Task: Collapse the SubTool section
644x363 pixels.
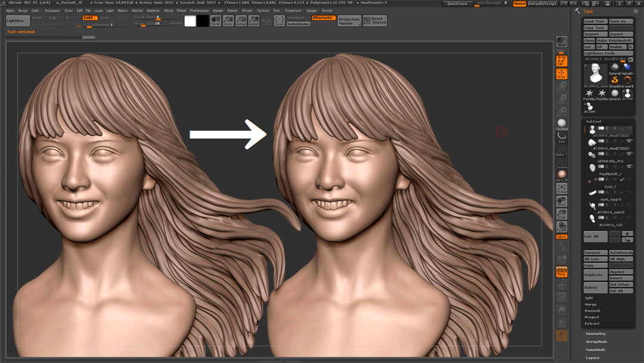Action: coord(593,122)
